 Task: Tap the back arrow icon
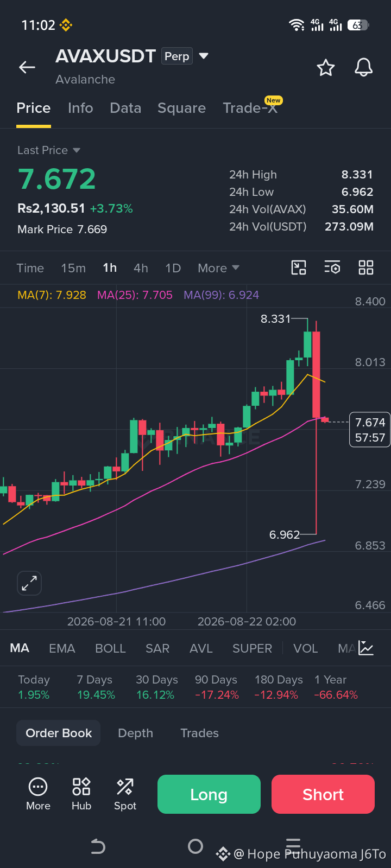[27, 67]
